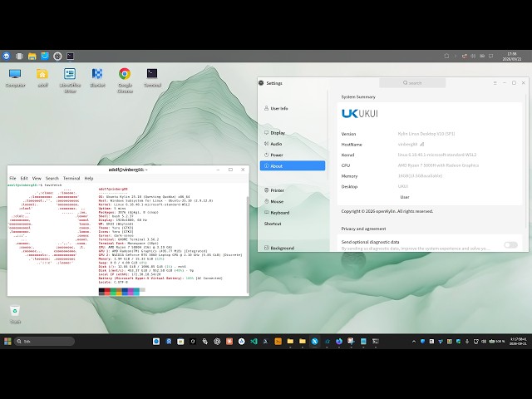
Task: Select Display in Settings sidebar
Action: (293, 133)
